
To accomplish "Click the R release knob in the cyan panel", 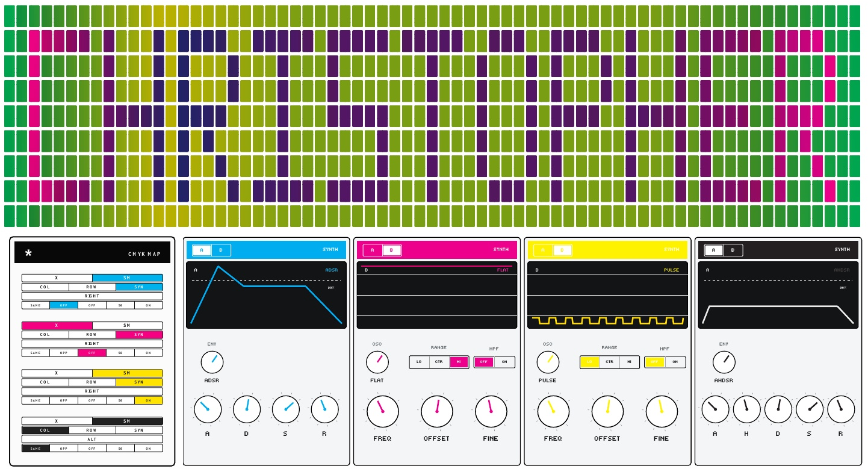I will pyautogui.click(x=324, y=409).
